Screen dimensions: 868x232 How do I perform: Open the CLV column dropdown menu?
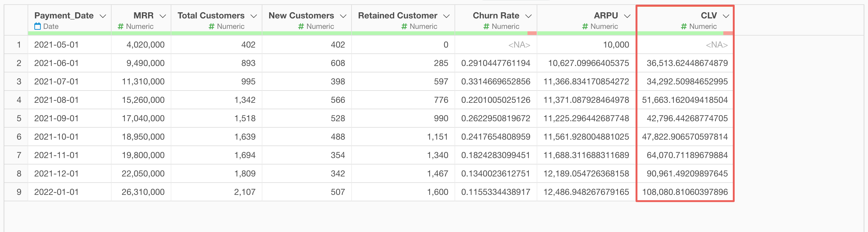point(726,16)
